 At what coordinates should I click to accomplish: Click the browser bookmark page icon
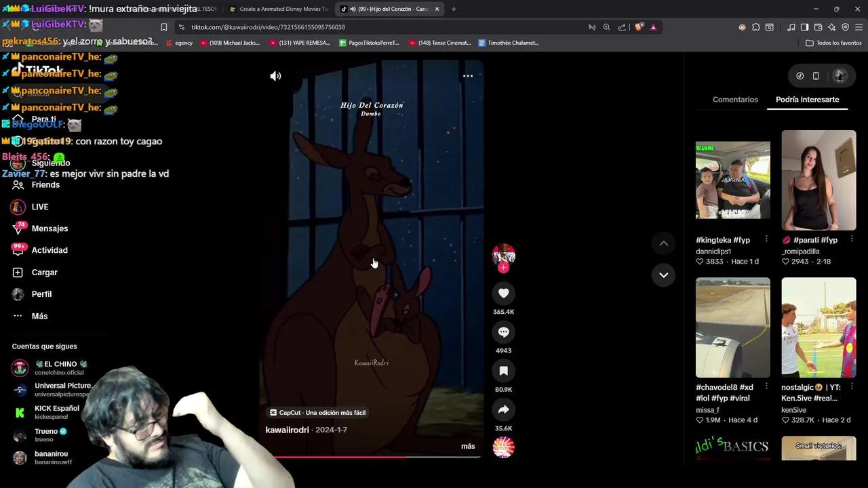click(163, 27)
